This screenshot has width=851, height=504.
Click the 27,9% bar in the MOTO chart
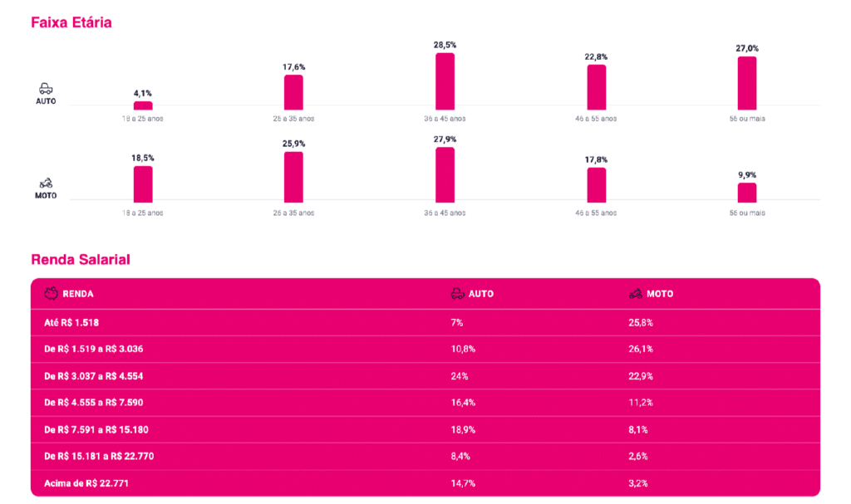pyautogui.click(x=445, y=174)
